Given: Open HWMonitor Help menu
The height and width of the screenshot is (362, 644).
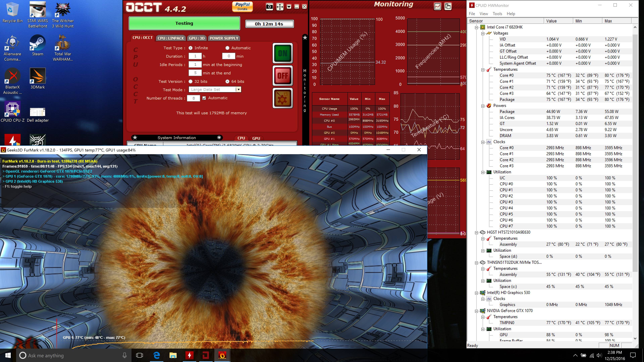Looking at the screenshot, I should pyautogui.click(x=511, y=14).
